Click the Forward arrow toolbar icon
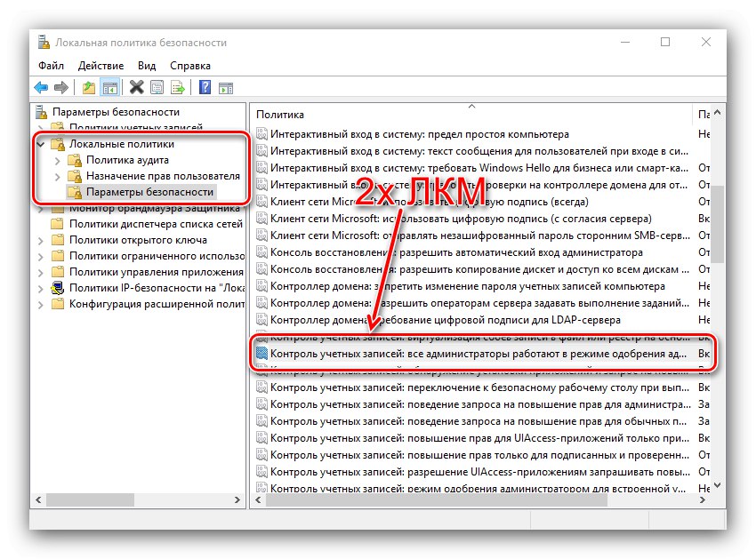The height and width of the screenshot is (559, 756). pyautogui.click(x=61, y=88)
